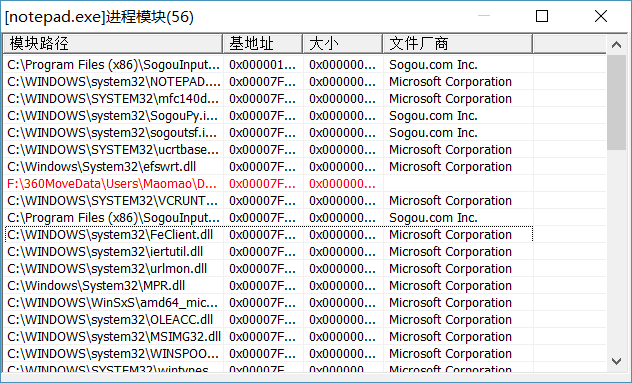Close the process module window
This screenshot has height=383, width=632.
601,16
